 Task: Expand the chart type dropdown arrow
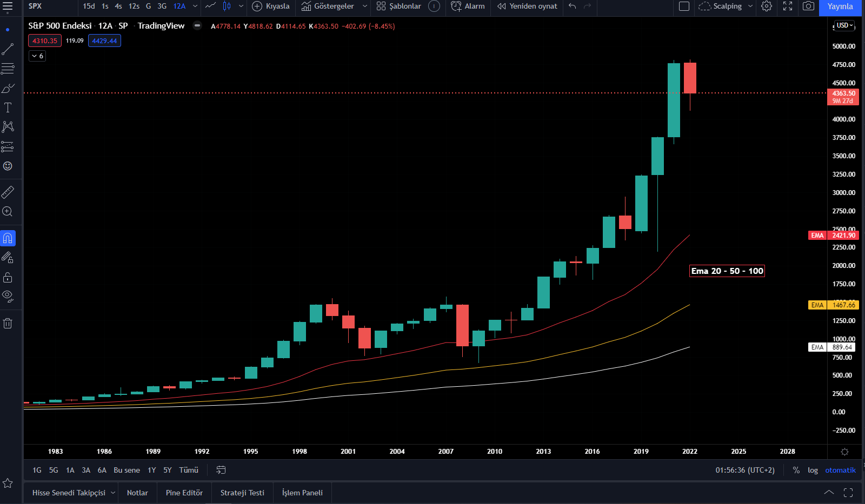[241, 6]
